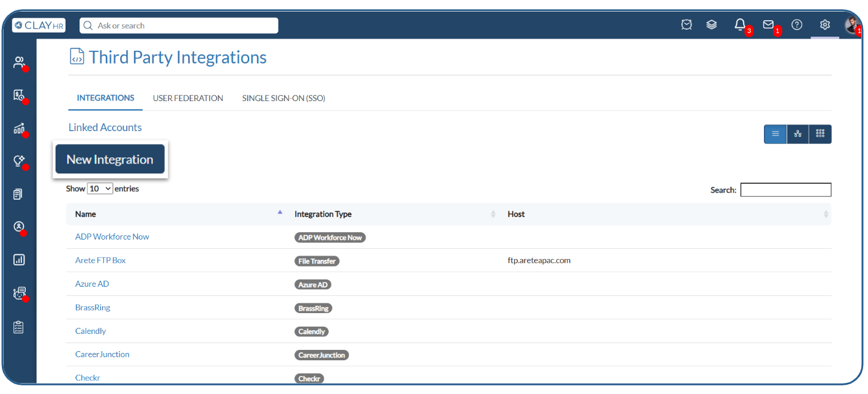The image size is (868, 394).
Task: Open the people icon in sidebar
Action: 19,62
